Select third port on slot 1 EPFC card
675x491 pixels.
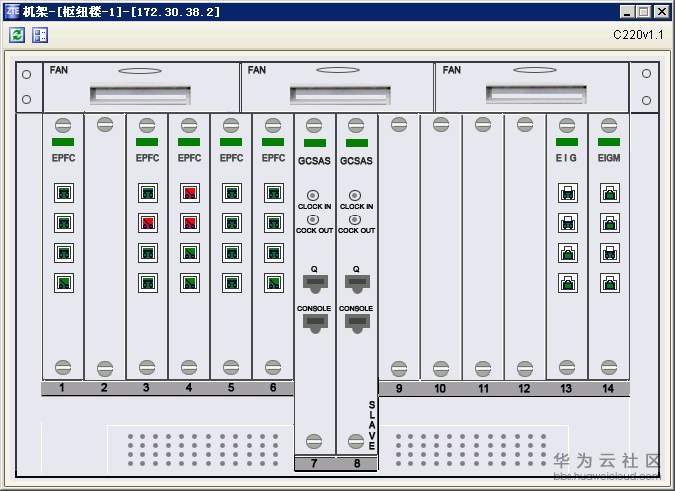(64, 253)
